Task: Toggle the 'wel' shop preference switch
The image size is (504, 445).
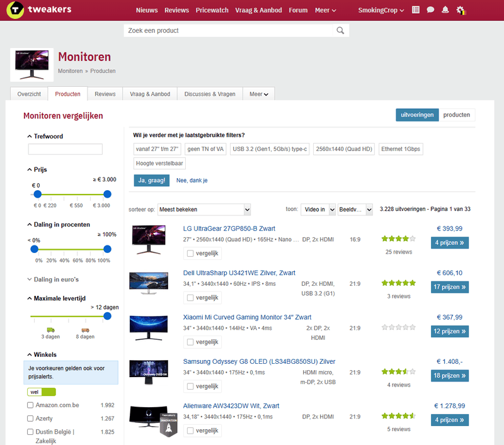Action: [42, 392]
